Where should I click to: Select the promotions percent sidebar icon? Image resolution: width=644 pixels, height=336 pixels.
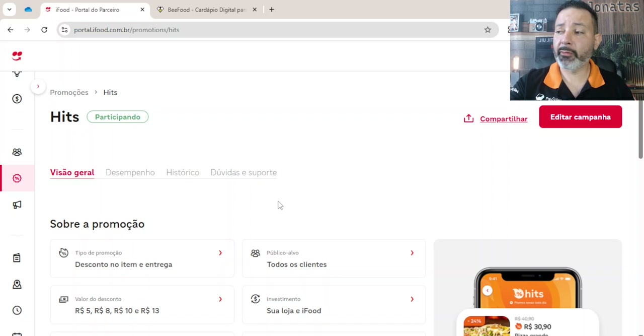point(17,178)
